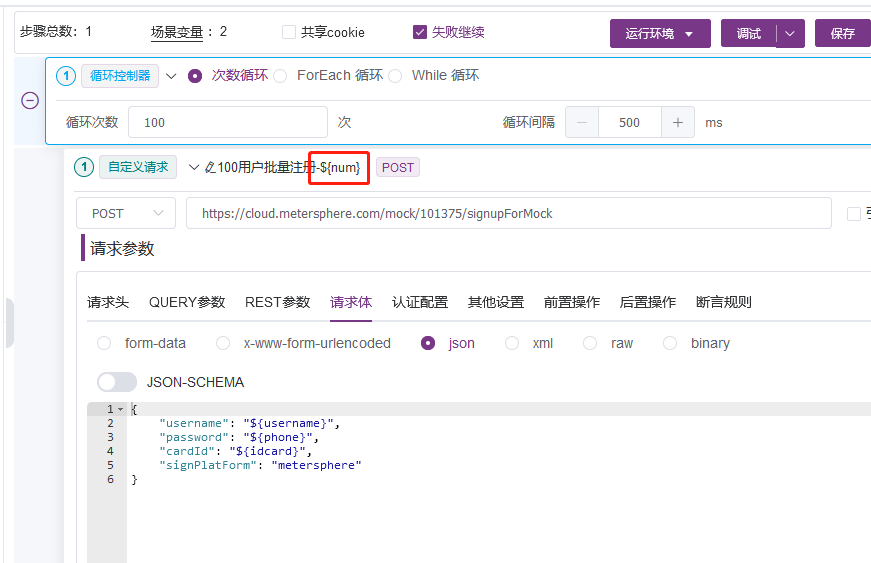The height and width of the screenshot is (563, 871).
Task: Increase loop interval with plus stepper
Action: click(x=678, y=122)
